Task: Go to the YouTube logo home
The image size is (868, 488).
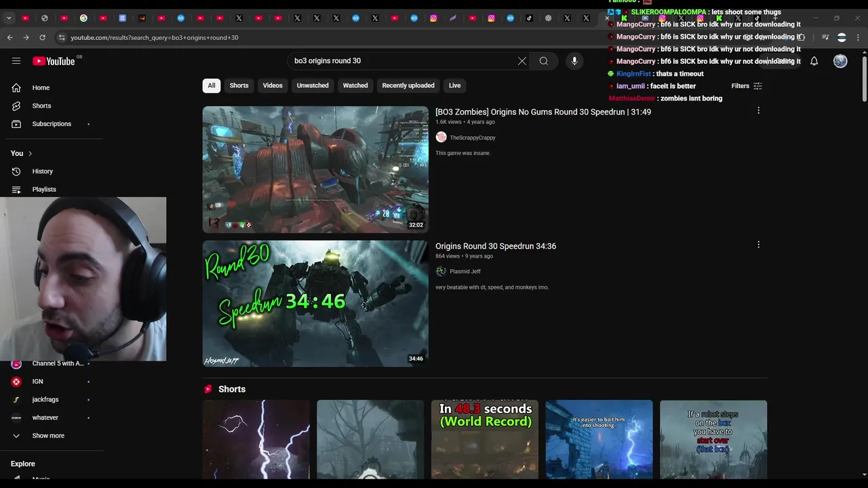Action: [x=54, y=61]
